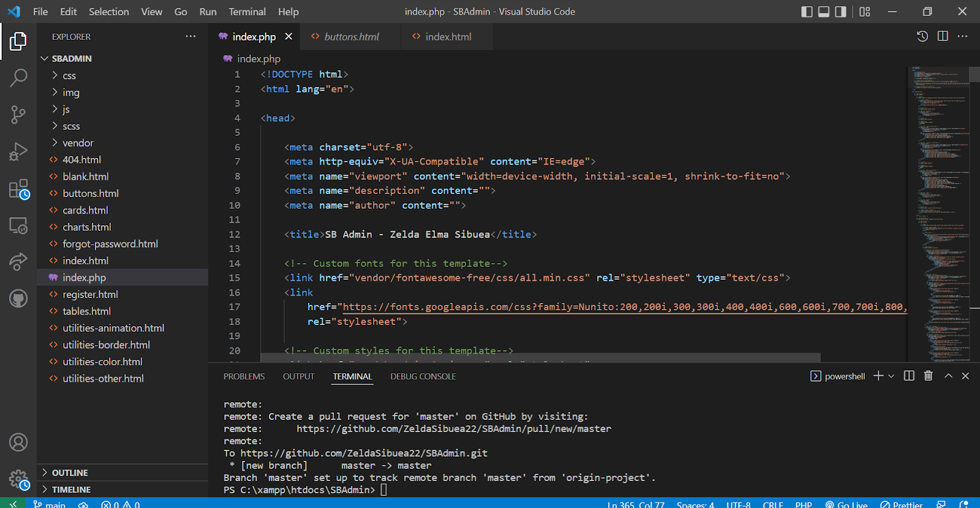
Task: Open forgot-password.html file
Action: [x=123, y=244]
